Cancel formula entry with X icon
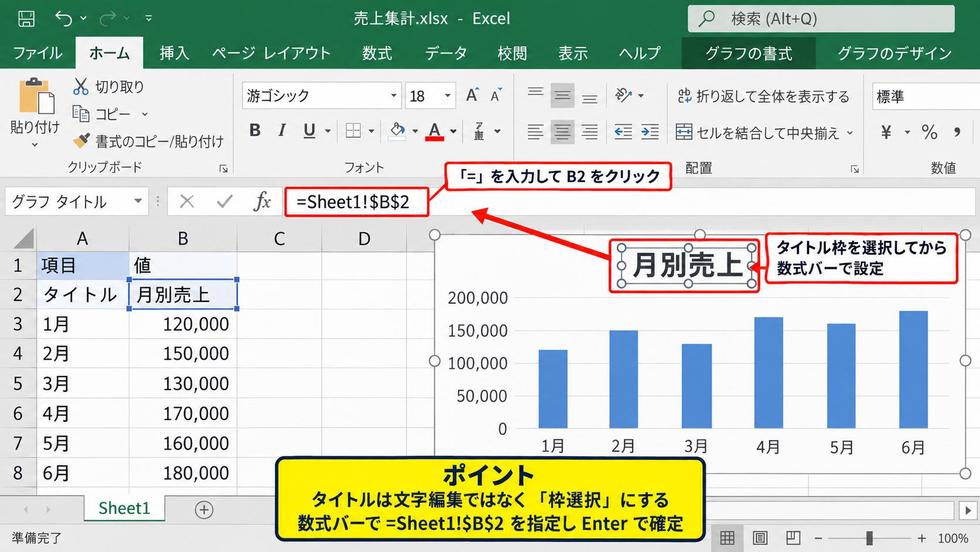Screen dimensions: 980x552 [187, 202]
